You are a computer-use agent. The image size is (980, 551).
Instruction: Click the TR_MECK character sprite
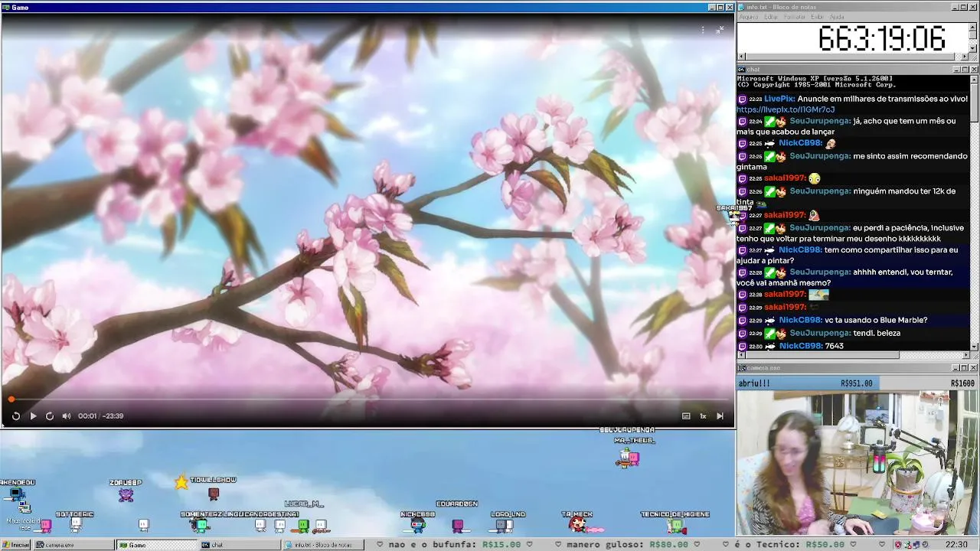pos(577,525)
